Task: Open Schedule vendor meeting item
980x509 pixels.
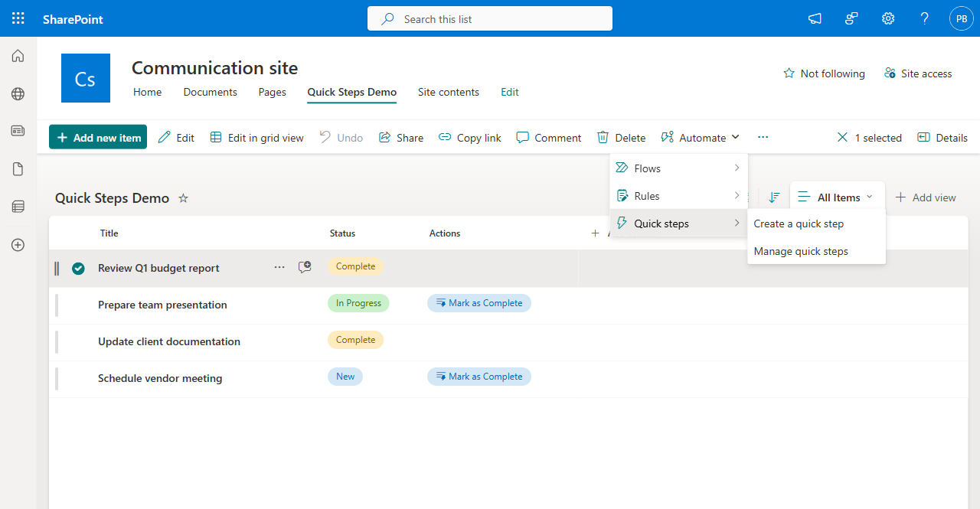Action: click(160, 378)
